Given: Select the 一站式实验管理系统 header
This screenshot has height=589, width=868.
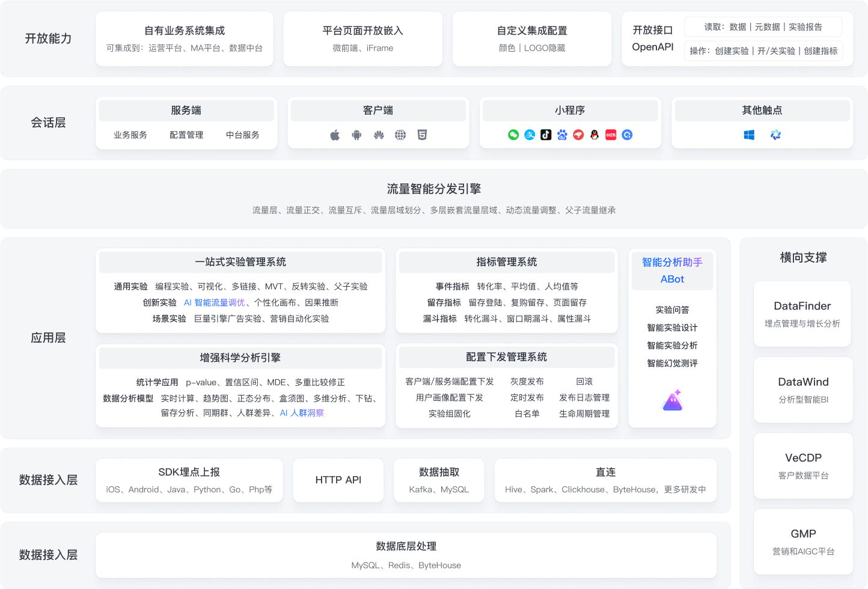Looking at the screenshot, I should click(240, 262).
